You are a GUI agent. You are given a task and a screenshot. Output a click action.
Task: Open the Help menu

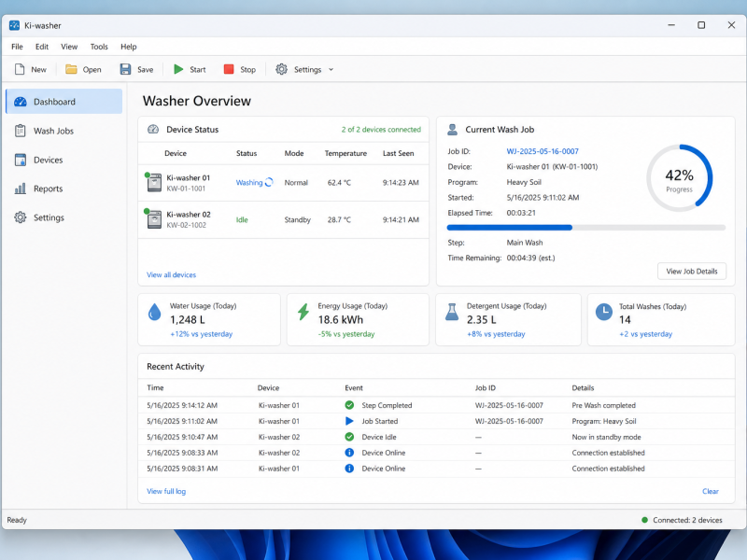pyautogui.click(x=128, y=47)
